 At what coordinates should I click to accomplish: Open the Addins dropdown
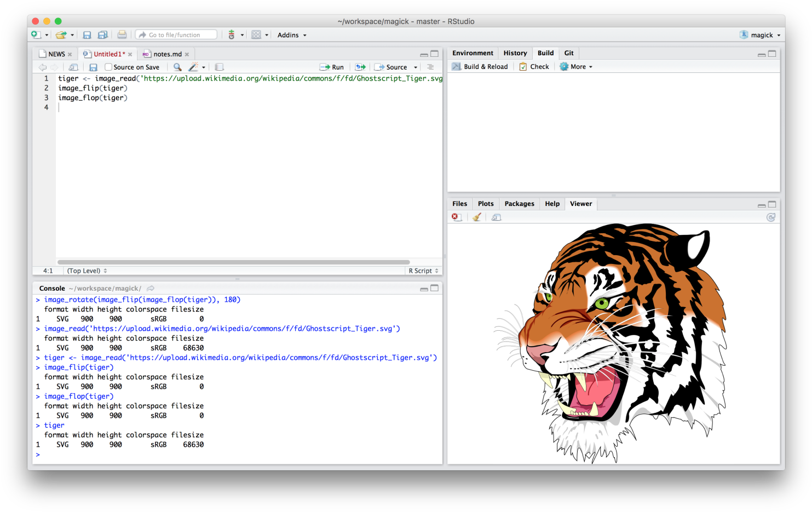(x=291, y=34)
